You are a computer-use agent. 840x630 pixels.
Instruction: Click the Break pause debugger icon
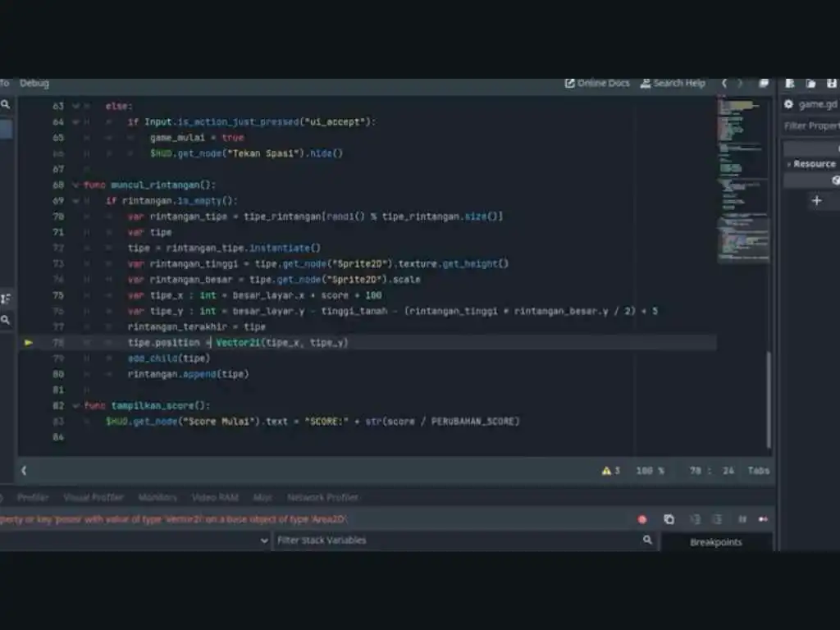click(742, 519)
